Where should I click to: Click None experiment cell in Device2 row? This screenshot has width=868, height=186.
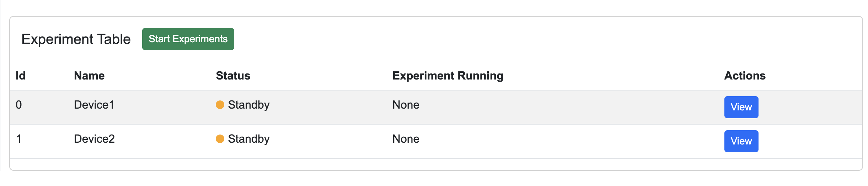tap(406, 139)
